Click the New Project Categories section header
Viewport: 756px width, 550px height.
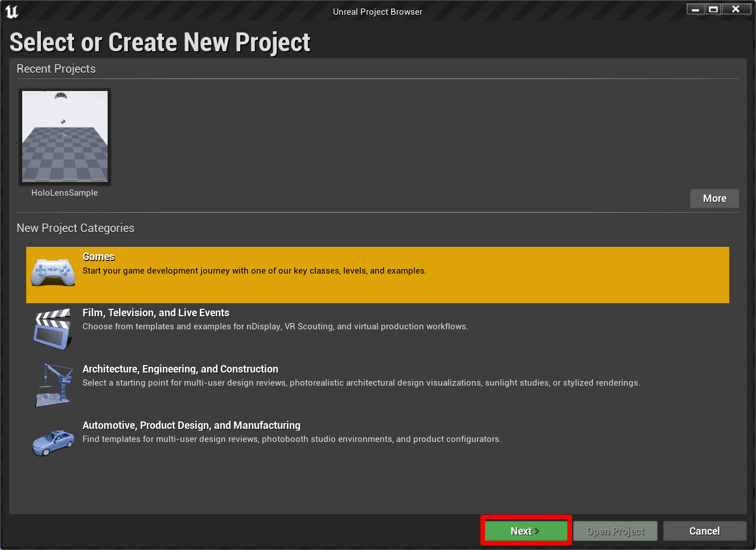point(75,228)
